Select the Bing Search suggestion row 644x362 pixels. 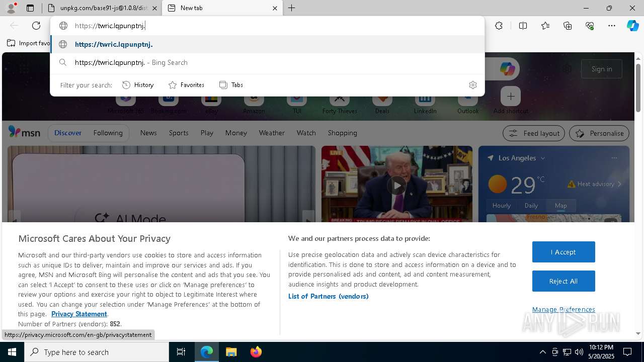pos(267,62)
